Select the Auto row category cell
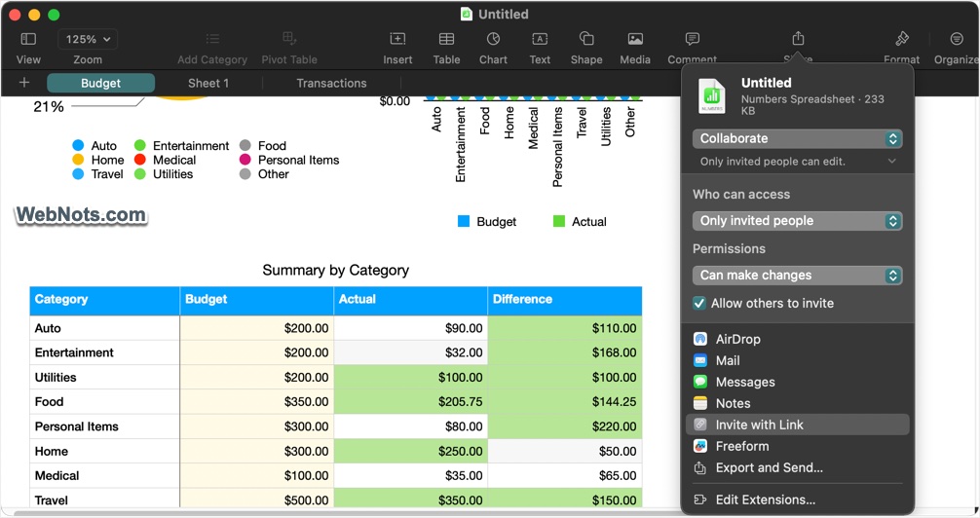The image size is (980, 518). (x=105, y=328)
